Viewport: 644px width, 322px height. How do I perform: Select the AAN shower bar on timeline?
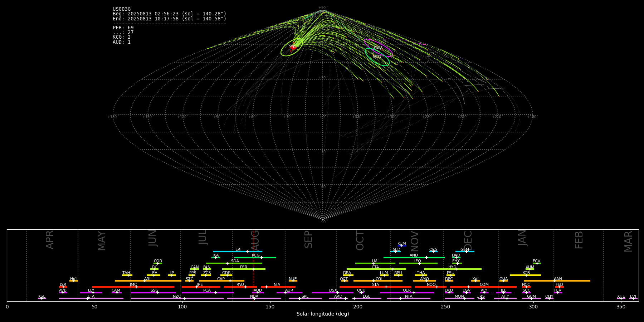tap(557, 281)
